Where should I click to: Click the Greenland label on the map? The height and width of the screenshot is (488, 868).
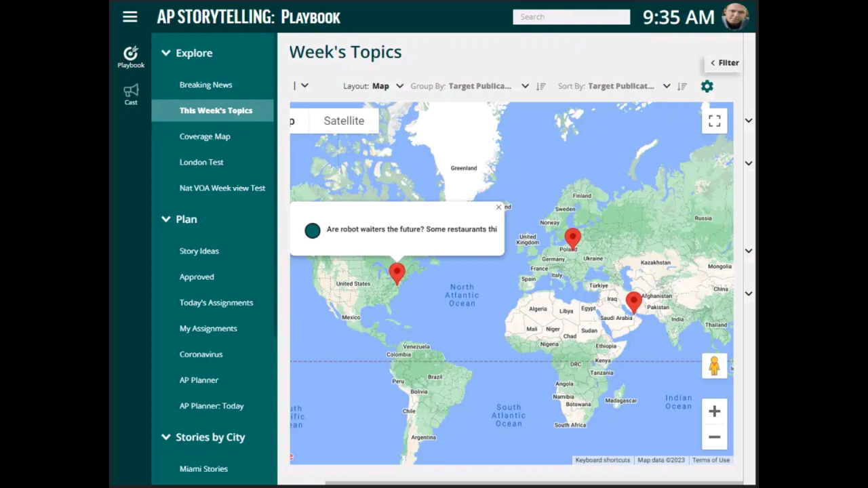(464, 168)
